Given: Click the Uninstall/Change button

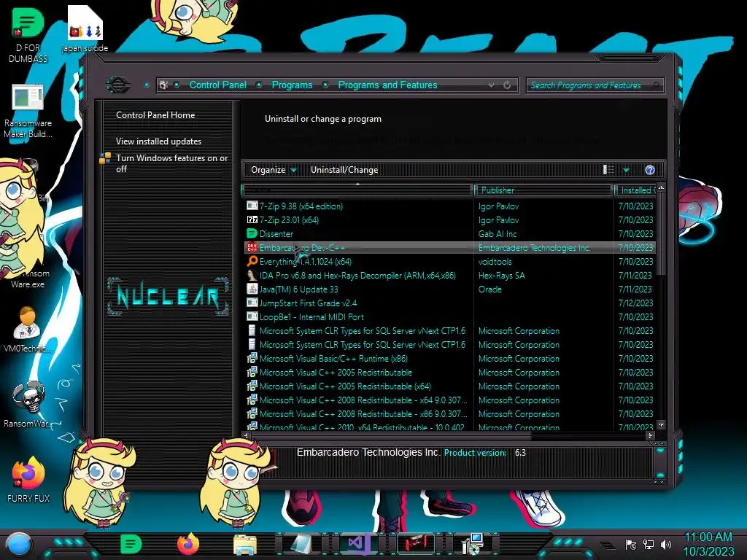Looking at the screenshot, I should tap(344, 170).
